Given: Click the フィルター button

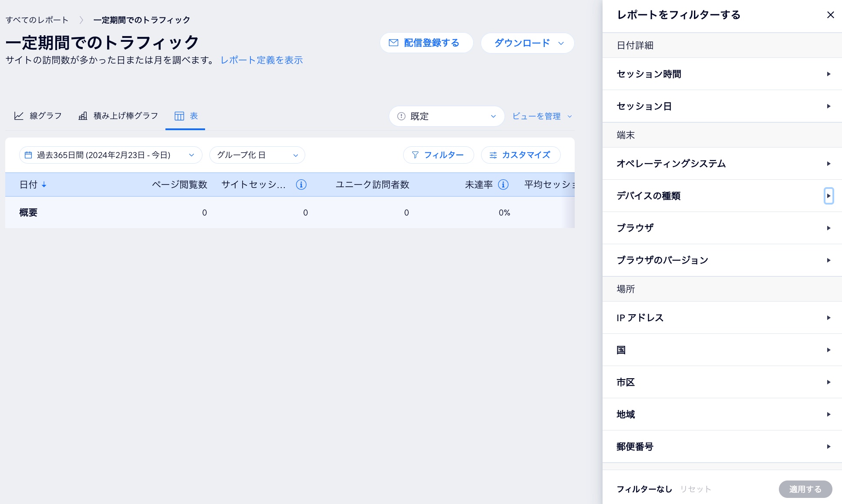Looking at the screenshot, I should (x=438, y=155).
